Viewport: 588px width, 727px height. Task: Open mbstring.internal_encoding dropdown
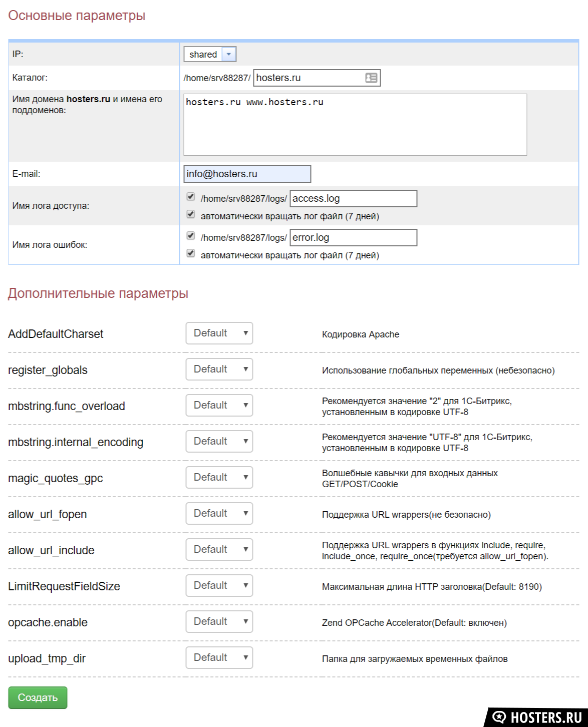(x=219, y=442)
